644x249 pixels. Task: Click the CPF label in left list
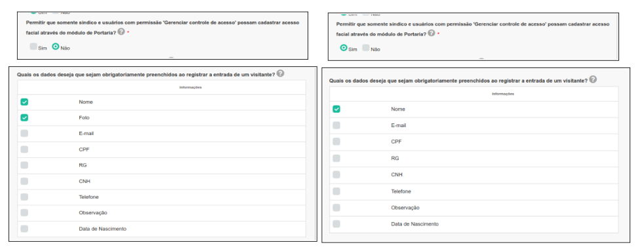click(84, 149)
